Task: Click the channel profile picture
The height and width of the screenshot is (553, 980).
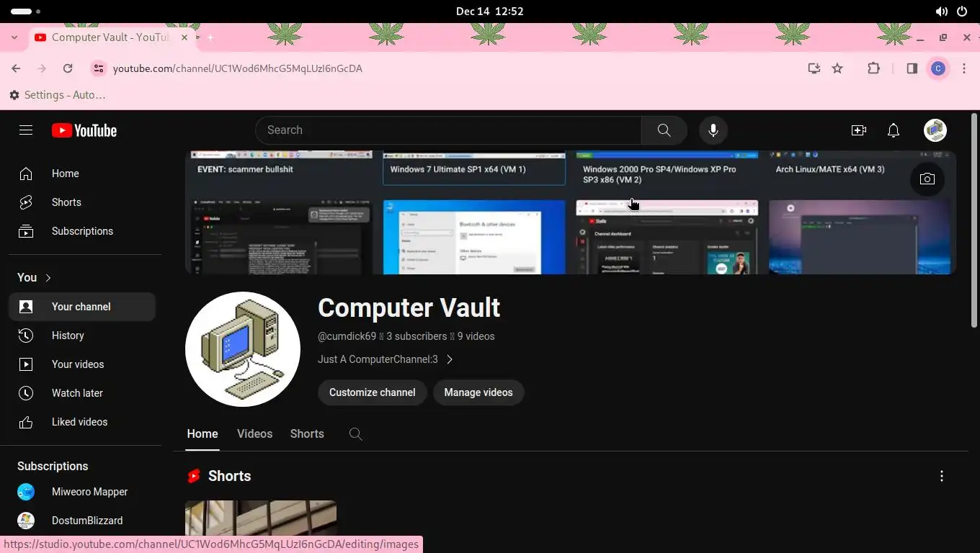Action: 243,349
